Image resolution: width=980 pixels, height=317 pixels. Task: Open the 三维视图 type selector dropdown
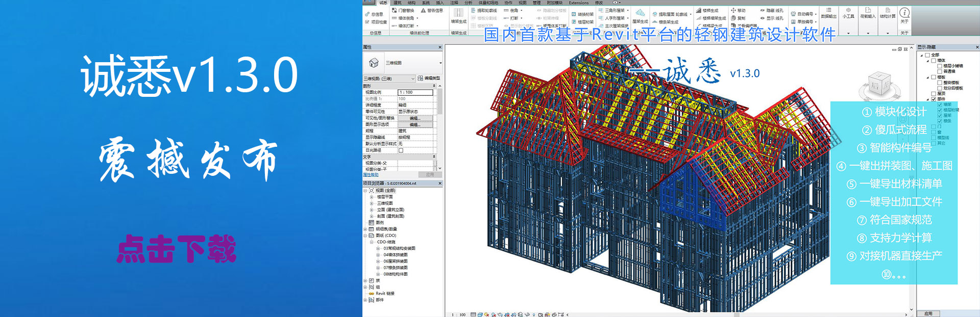pos(440,63)
